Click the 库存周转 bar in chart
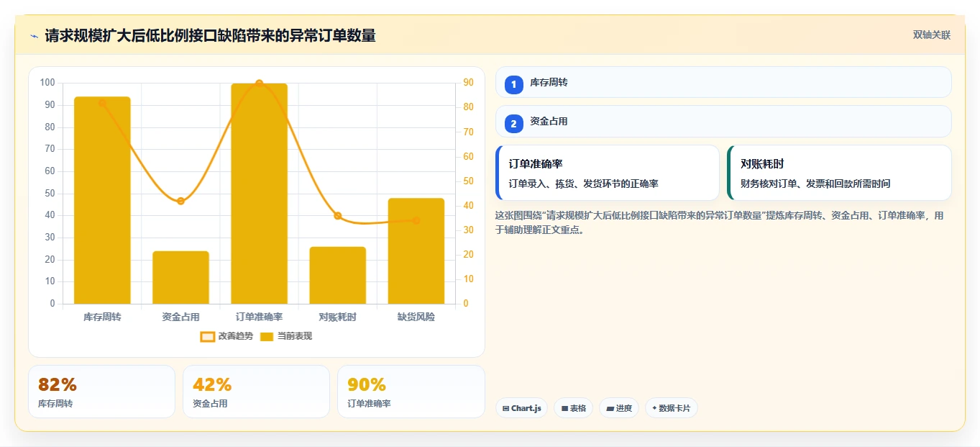 (x=102, y=200)
